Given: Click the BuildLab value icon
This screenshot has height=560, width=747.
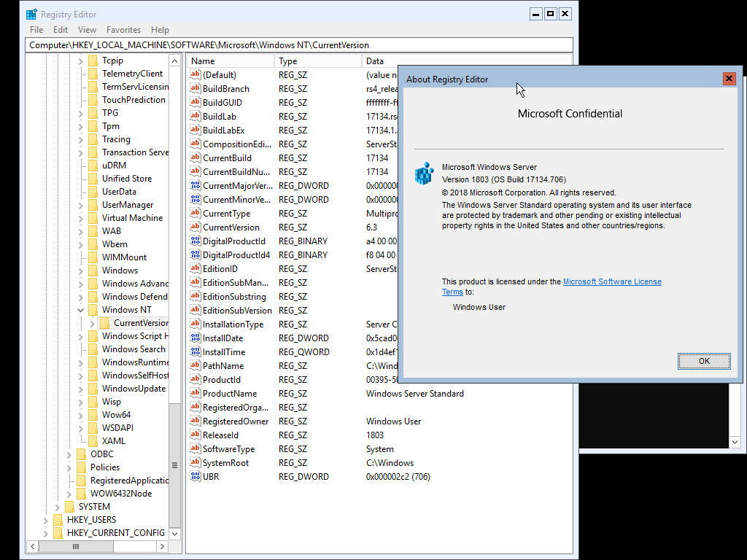Looking at the screenshot, I should tap(195, 116).
